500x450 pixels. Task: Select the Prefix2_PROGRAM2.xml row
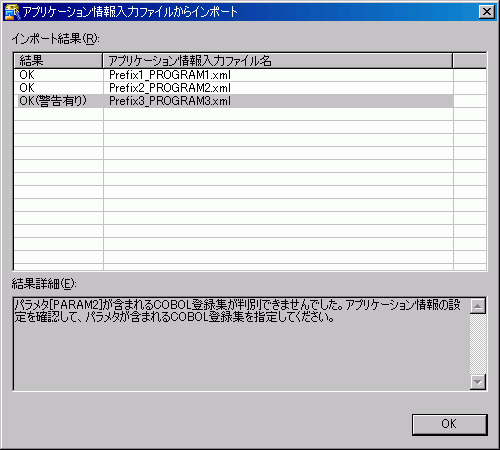[250, 88]
